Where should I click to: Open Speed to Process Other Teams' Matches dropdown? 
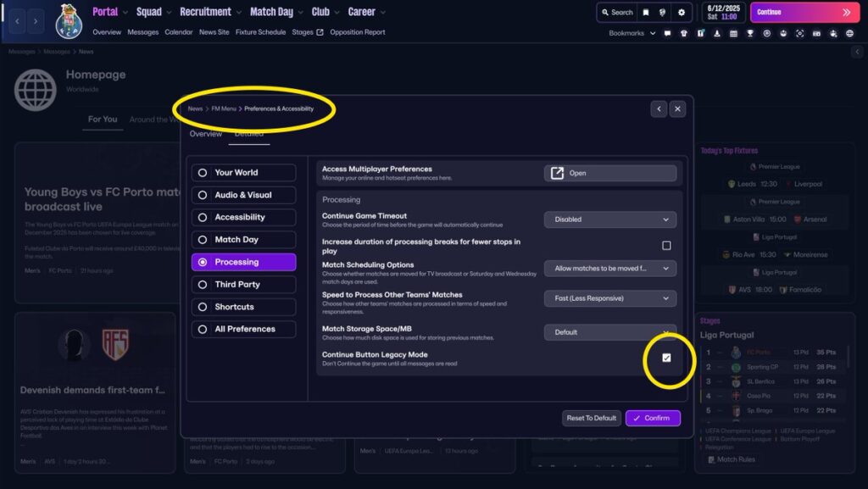[609, 298]
